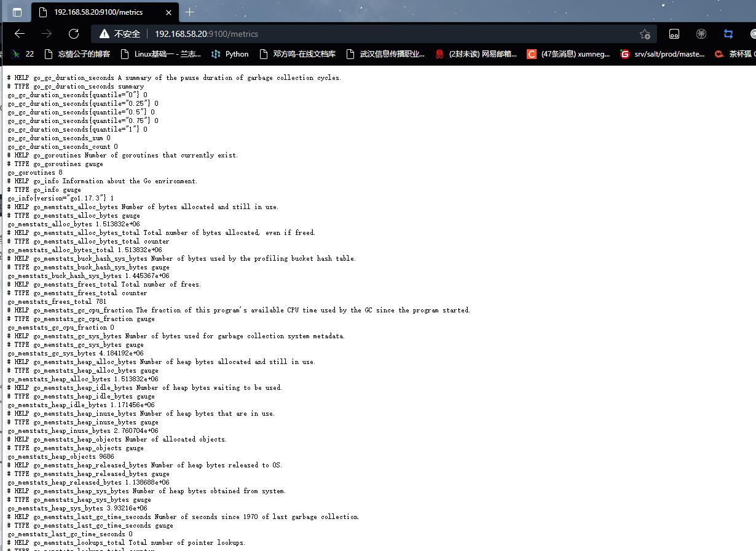Reload the metrics page

tap(74, 34)
